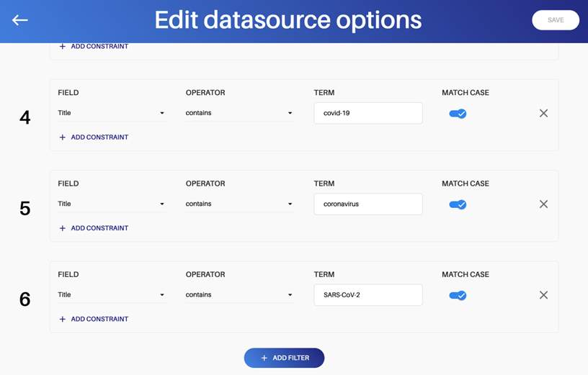The image size is (588, 375).
Task: Remove the SARS-CoV-2 filter via X
Action: 543,295
